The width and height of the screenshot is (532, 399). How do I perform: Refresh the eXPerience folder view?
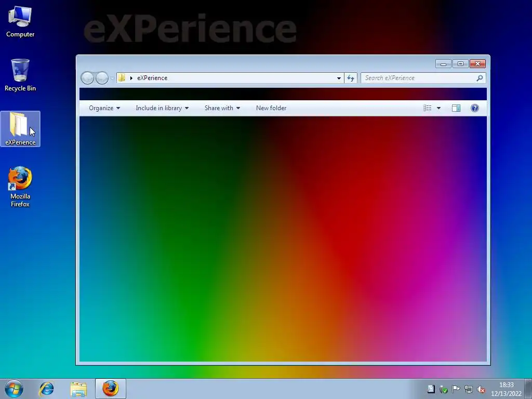351,78
